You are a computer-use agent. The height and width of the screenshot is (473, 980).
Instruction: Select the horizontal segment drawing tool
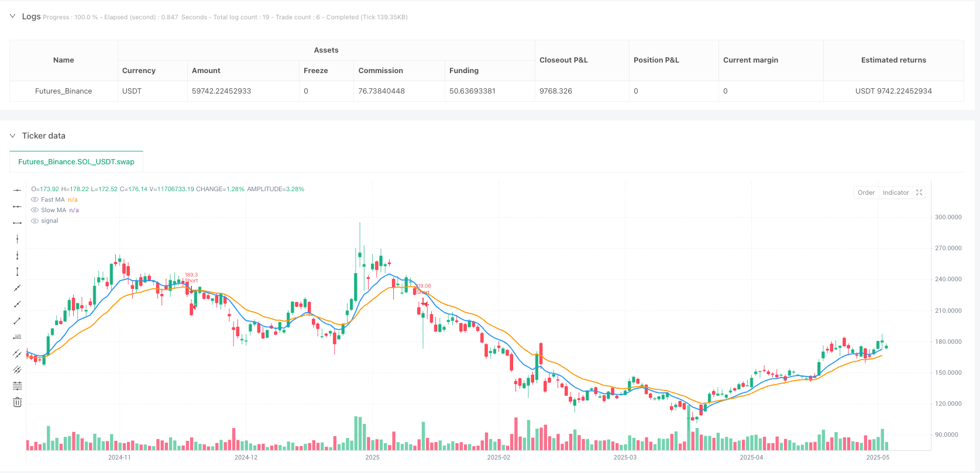click(18, 223)
